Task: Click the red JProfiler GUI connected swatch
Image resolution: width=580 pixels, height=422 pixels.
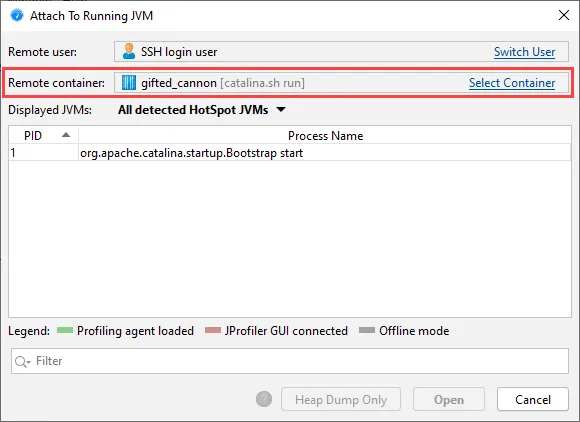Action: (x=213, y=330)
